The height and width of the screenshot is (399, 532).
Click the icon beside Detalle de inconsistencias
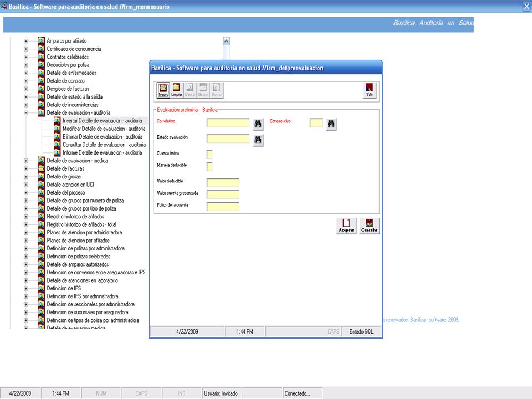(x=42, y=105)
